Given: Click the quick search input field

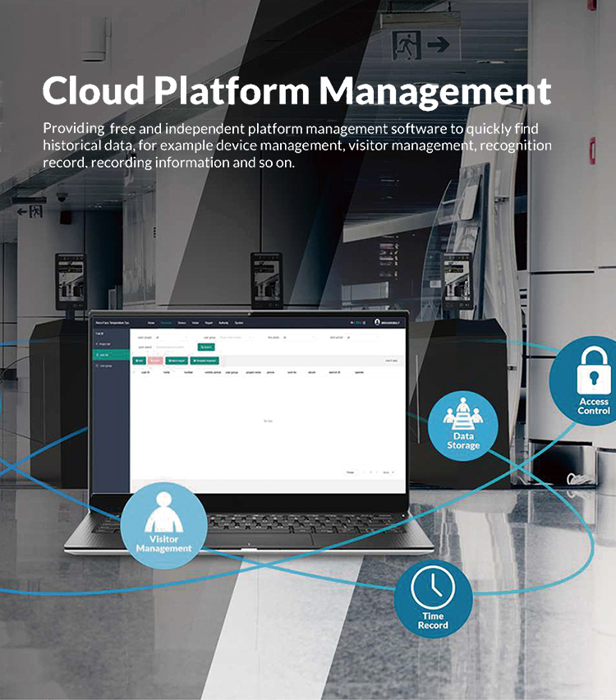Looking at the screenshot, I should pos(172,348).
